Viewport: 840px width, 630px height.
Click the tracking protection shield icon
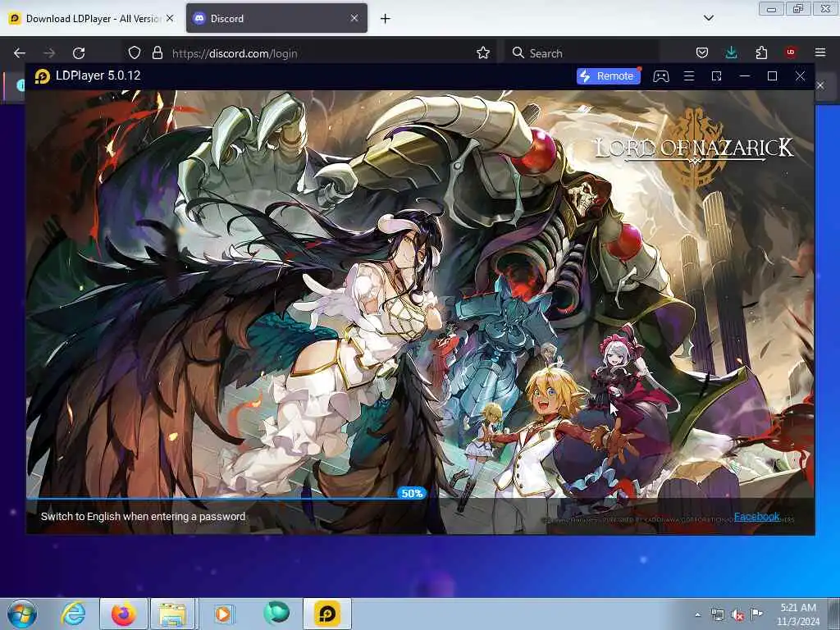135,52
